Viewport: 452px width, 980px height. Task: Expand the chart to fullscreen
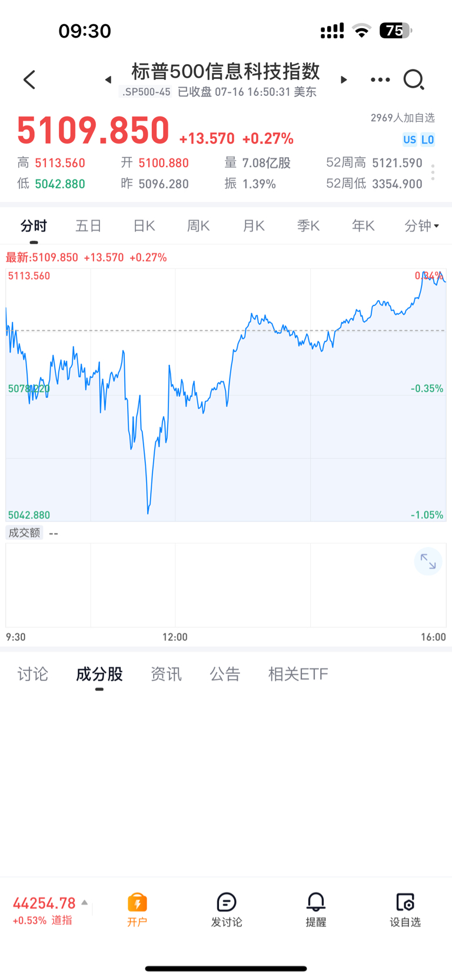pos(428,562)
